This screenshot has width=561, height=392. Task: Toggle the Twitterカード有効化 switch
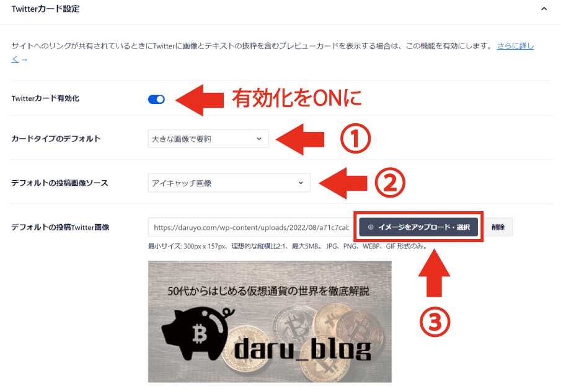(156, 99)
